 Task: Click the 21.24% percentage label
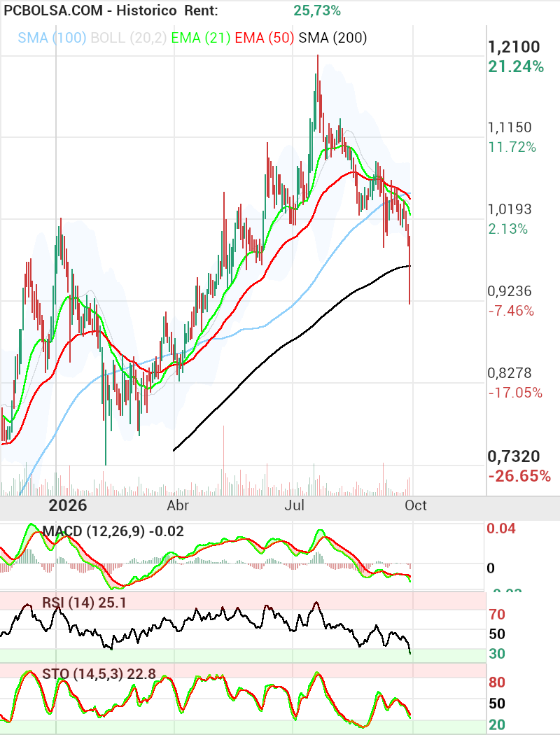(516, 66)
